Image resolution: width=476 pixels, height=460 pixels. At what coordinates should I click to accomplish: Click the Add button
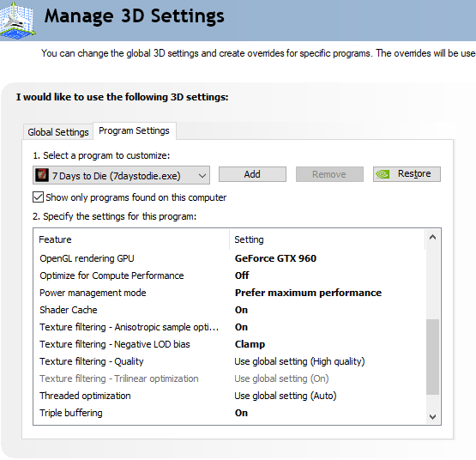[252, 174]
